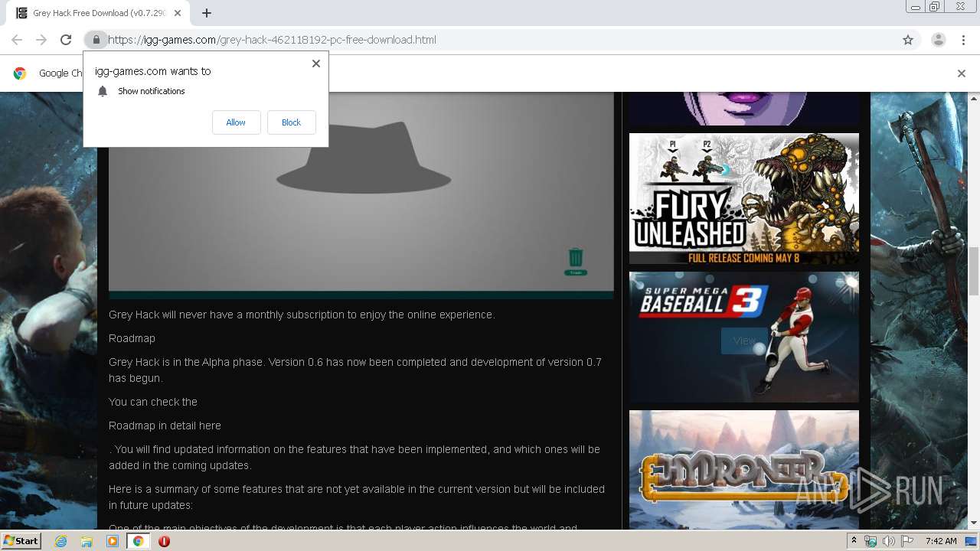Open the Chrome three-dot menu
Screen dimensions: 980x551
tap(963, 40)
